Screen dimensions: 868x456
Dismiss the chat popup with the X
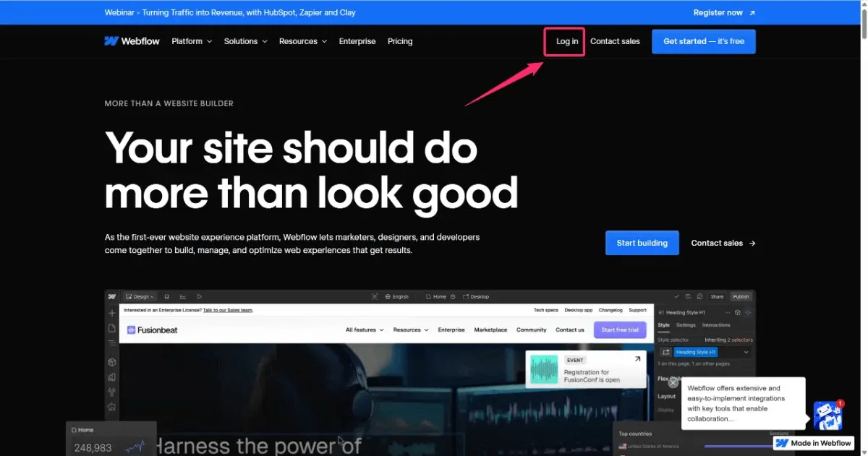pyautogui.click(x=673, y=383)
